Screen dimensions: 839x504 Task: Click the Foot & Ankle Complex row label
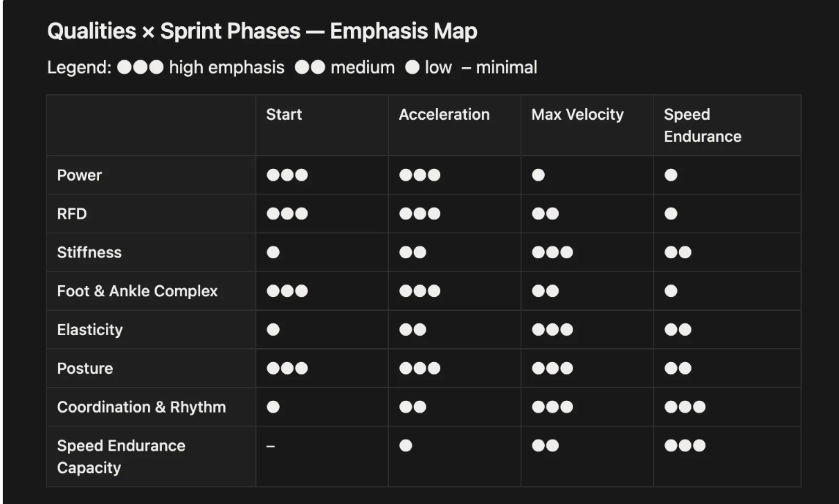pos(137,291)
